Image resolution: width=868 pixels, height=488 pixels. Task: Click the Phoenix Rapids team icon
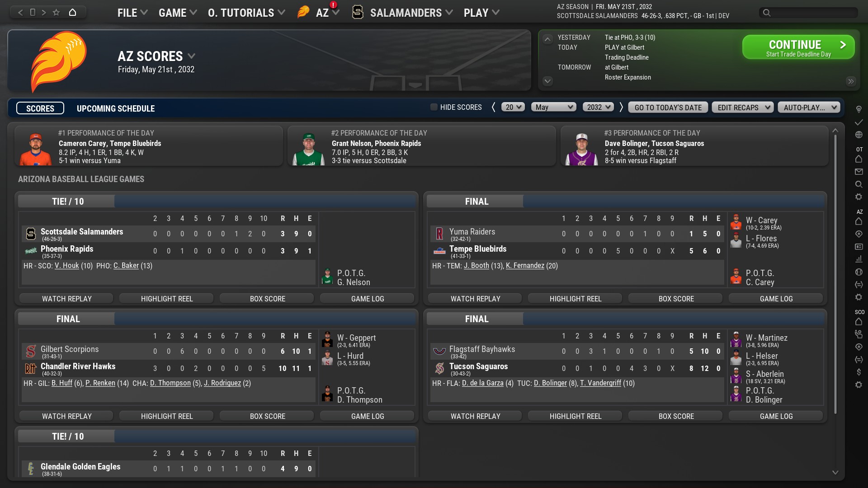pyautogui.click(x=30, y=250)
